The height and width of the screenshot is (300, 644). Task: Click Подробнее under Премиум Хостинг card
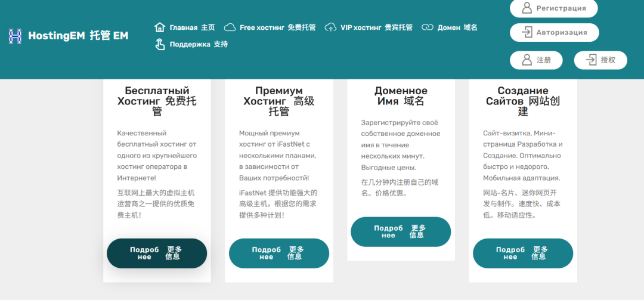(x=279, y=253)
